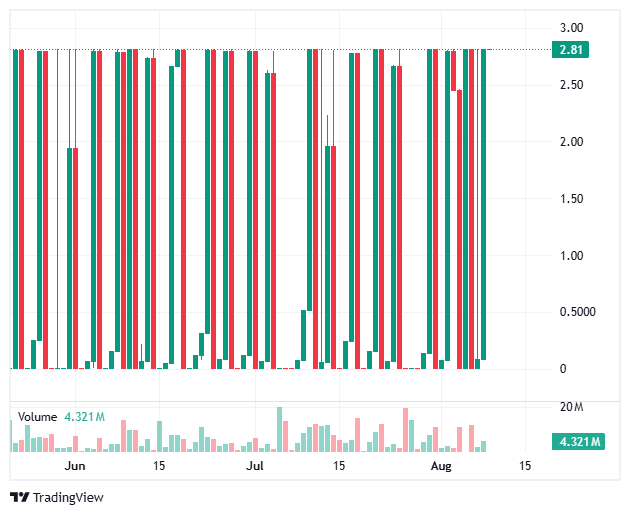Click the 3.00 price axis label

click(x=571, y=28)
